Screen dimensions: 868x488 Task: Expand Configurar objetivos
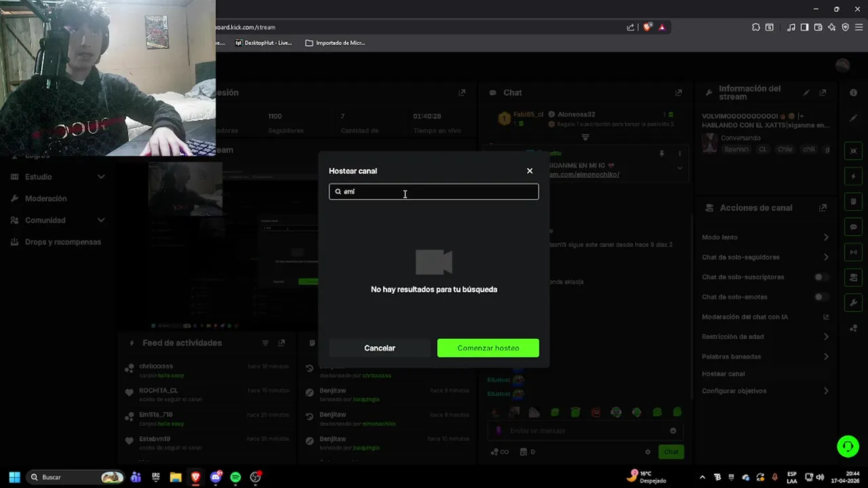pos(765,391)
